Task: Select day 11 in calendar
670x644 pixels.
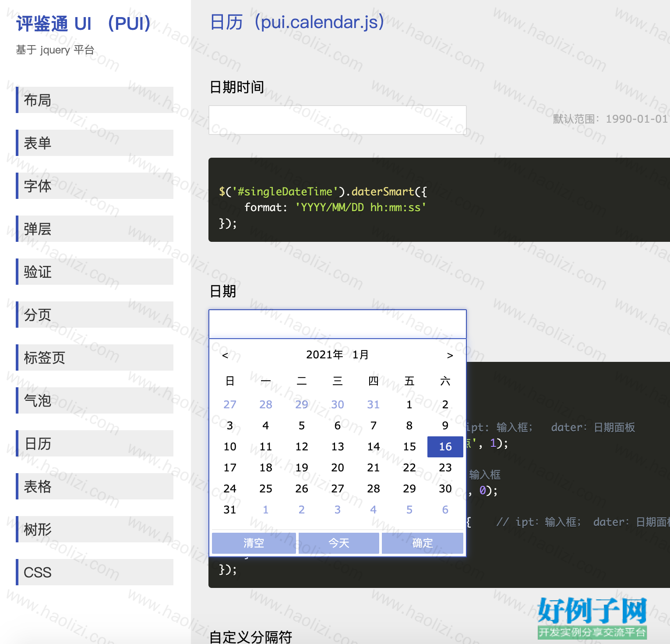Action: 266,446
